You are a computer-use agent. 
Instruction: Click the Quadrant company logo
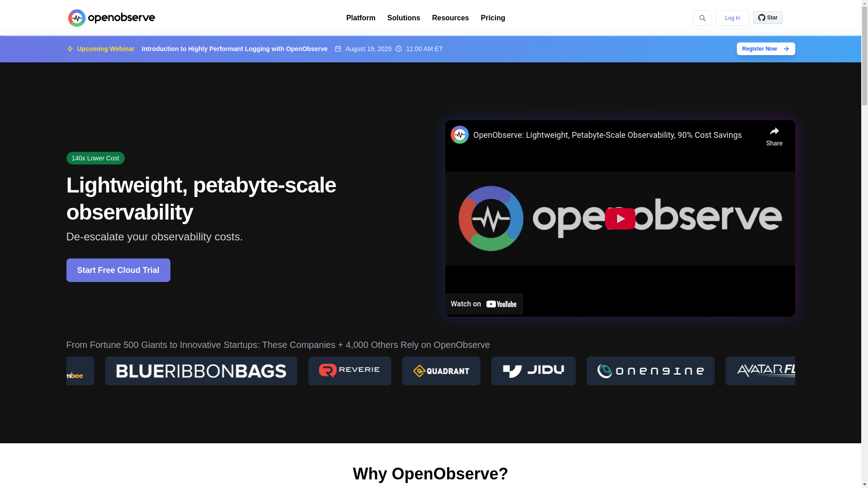tap(441, 371)
